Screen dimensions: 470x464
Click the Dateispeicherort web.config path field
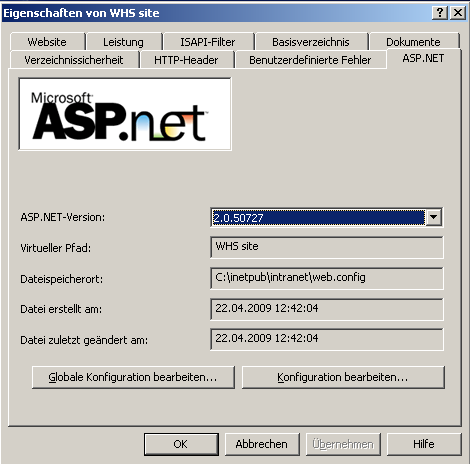click(x=327, y=278)
